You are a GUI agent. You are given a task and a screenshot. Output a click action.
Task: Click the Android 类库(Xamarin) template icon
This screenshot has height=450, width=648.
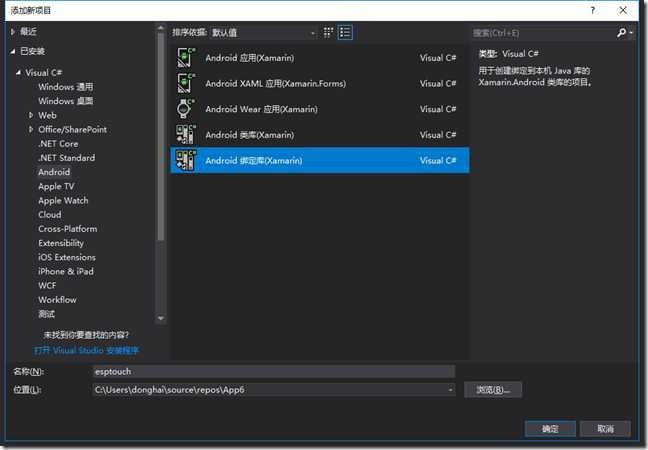(186, 135)
